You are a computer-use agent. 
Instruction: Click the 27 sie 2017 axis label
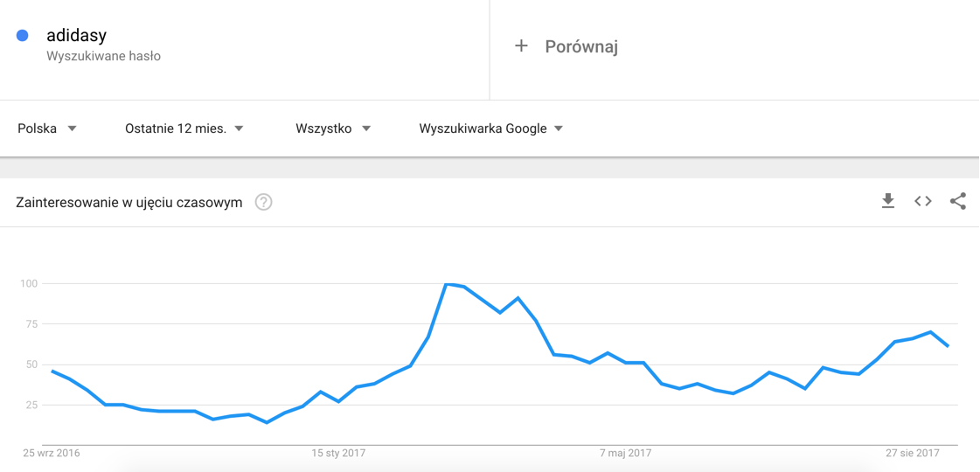click(x=913, y=453)
